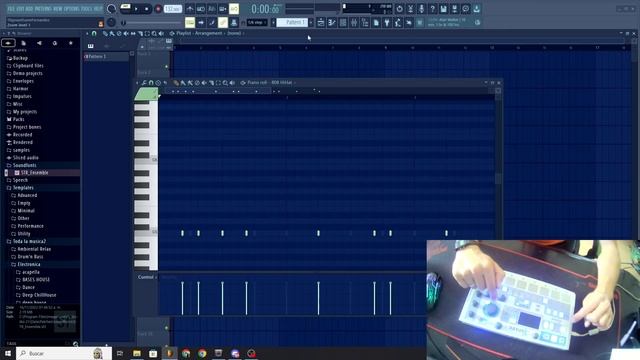
Task: Select STR_Ensemble soundfont file
Action: pyautogui.click(x=34, y=173)
